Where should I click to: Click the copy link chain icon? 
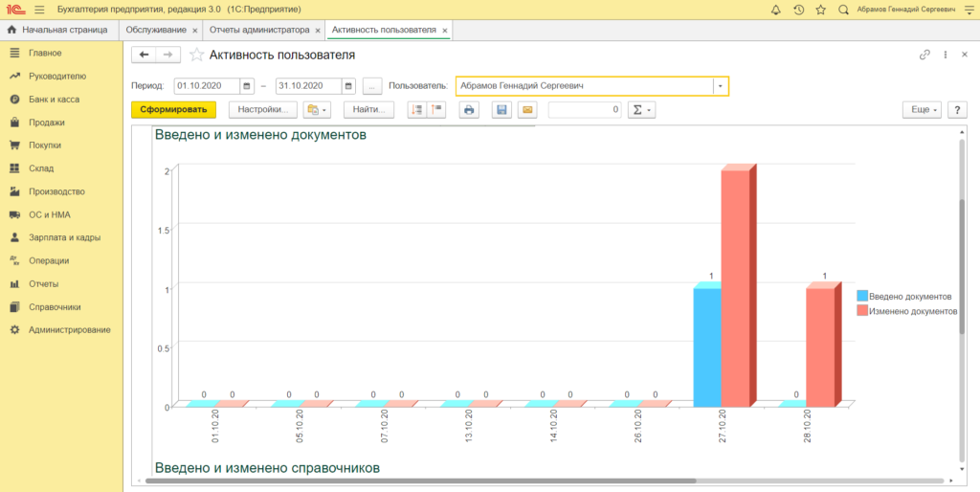click(x=924, y=56)
